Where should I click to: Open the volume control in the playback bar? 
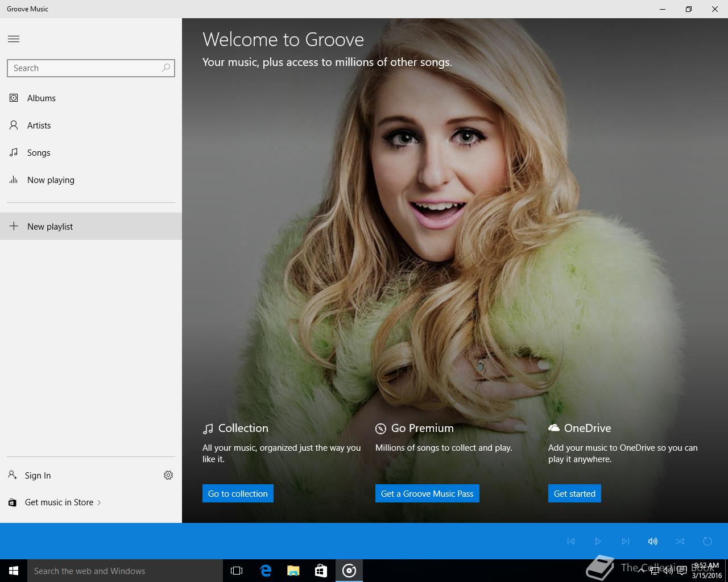pyautogui.click(x=653, y=541)
